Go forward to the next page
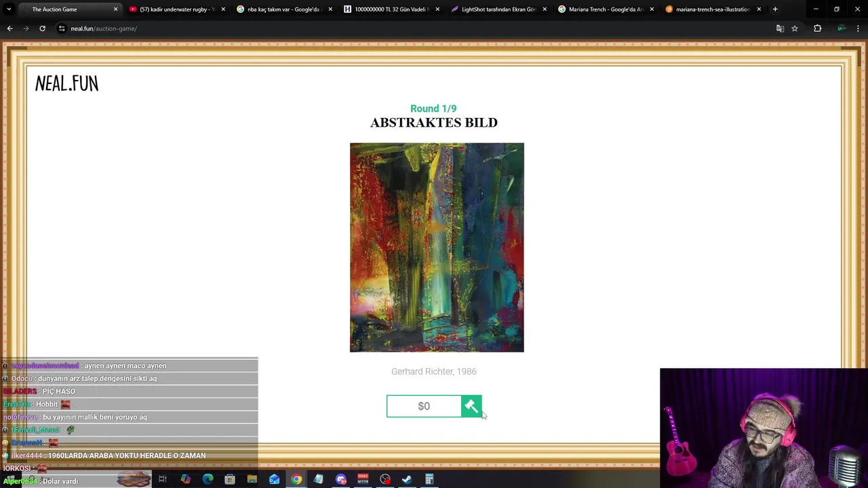The height and width of the screenshot is (488, 868). coord(26,28)
